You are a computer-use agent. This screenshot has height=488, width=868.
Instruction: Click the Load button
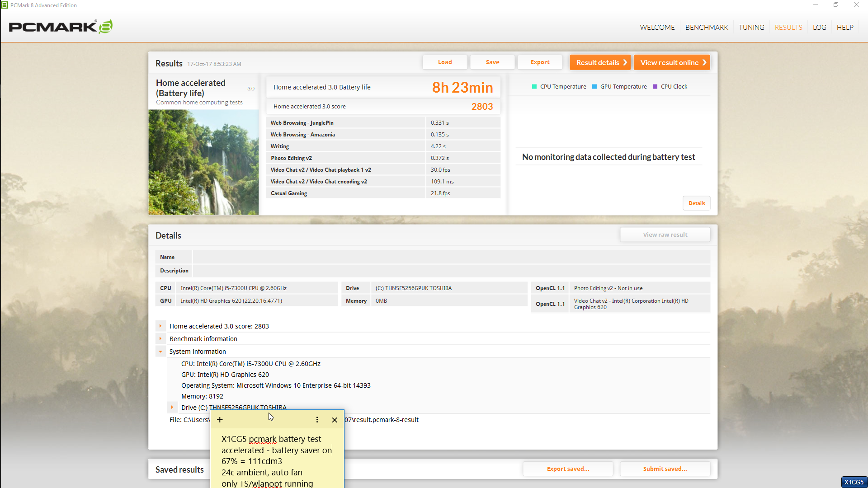click(x=445, y=62)
